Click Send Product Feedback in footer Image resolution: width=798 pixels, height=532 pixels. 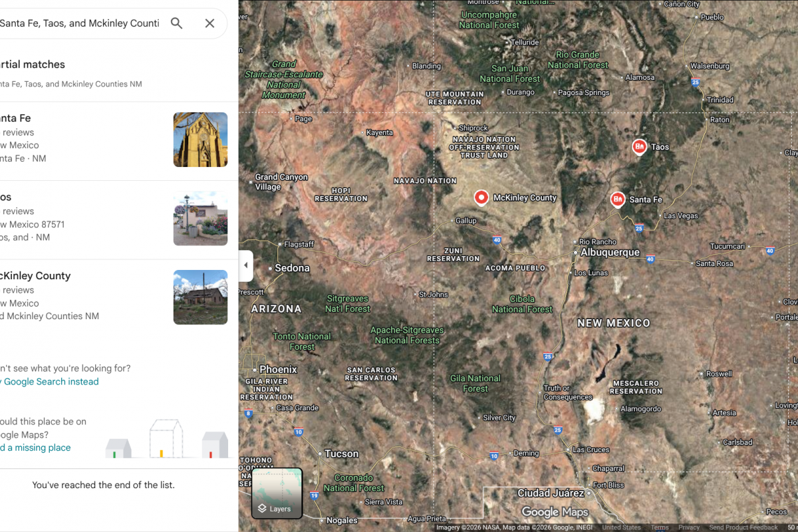click(743, 527)
